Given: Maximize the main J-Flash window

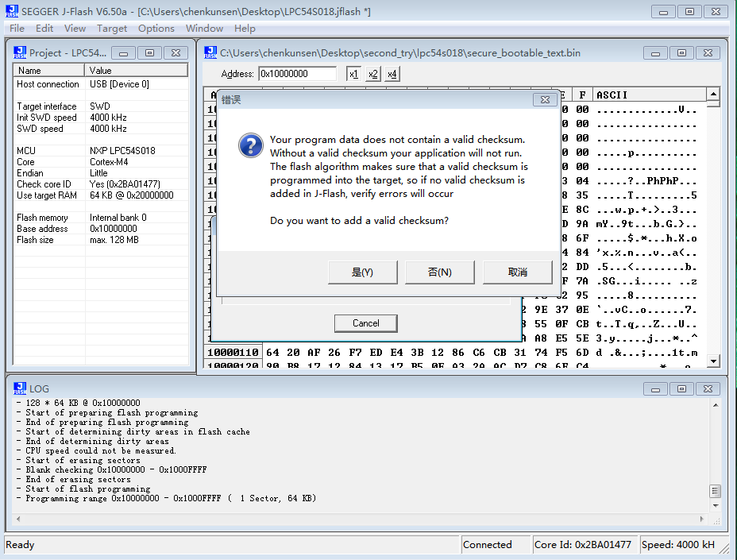Looking at the screenshot, I should 689,12.
